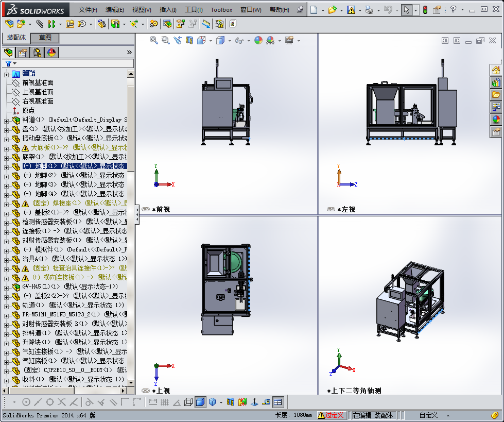The height and width of the screenshot is (422, 504).
Task: Click the Smart Fasteners icon
Action: click(x=70, y=24)
